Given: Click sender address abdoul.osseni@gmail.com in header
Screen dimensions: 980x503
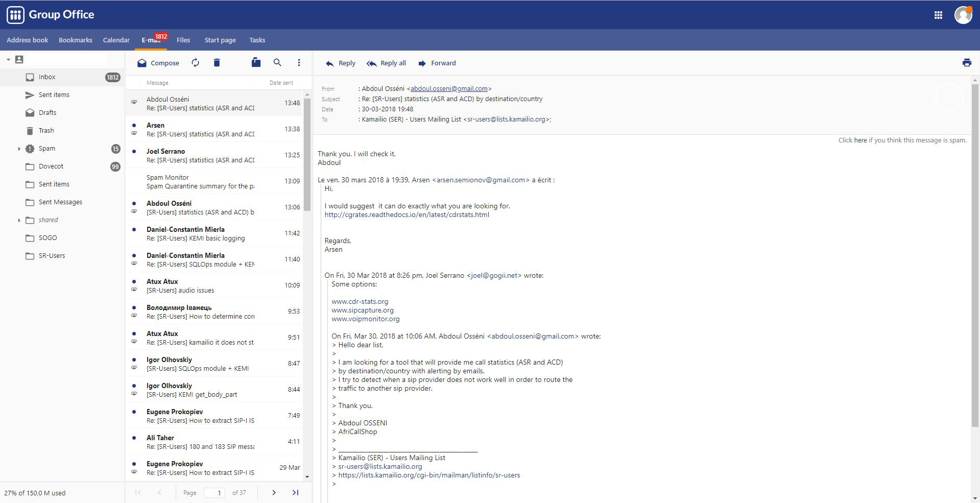Looking at the screenshot, I should point(449,89).
